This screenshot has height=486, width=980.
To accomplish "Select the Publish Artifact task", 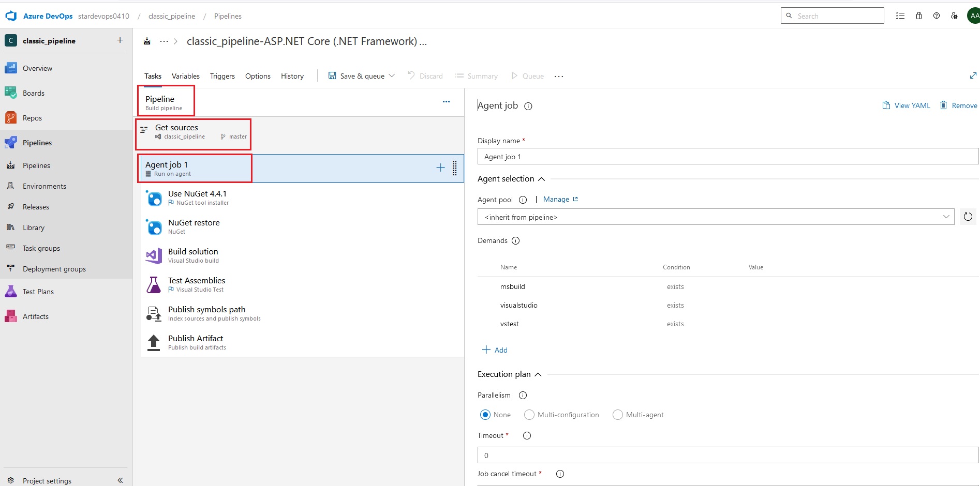I will [302, 342].
